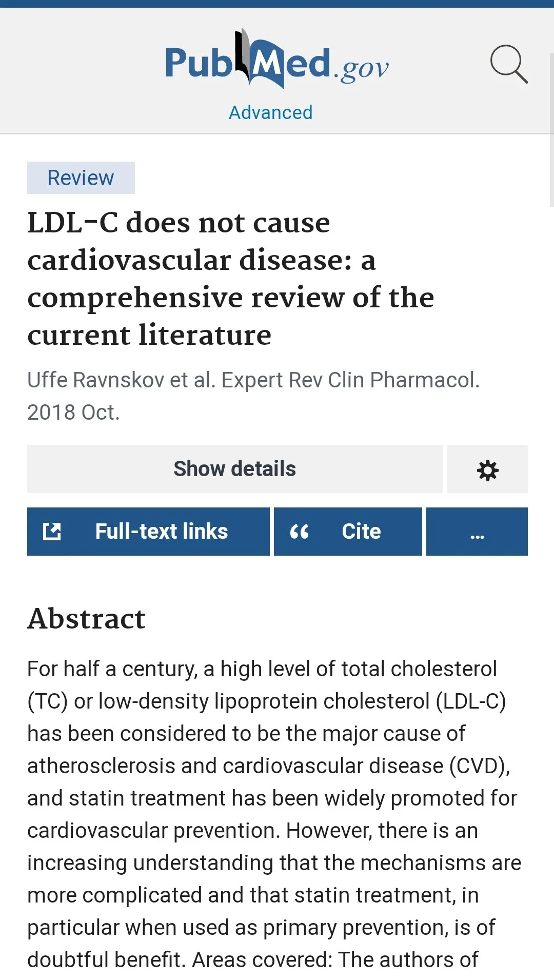Click the author name Uffe Ravnskov

[96, 380]
